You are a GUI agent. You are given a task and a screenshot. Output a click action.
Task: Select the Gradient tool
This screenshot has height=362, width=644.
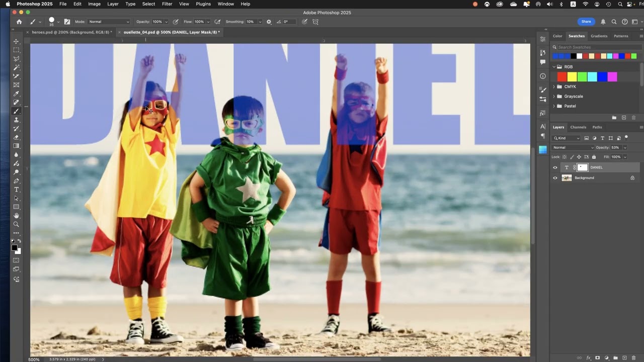16,146
